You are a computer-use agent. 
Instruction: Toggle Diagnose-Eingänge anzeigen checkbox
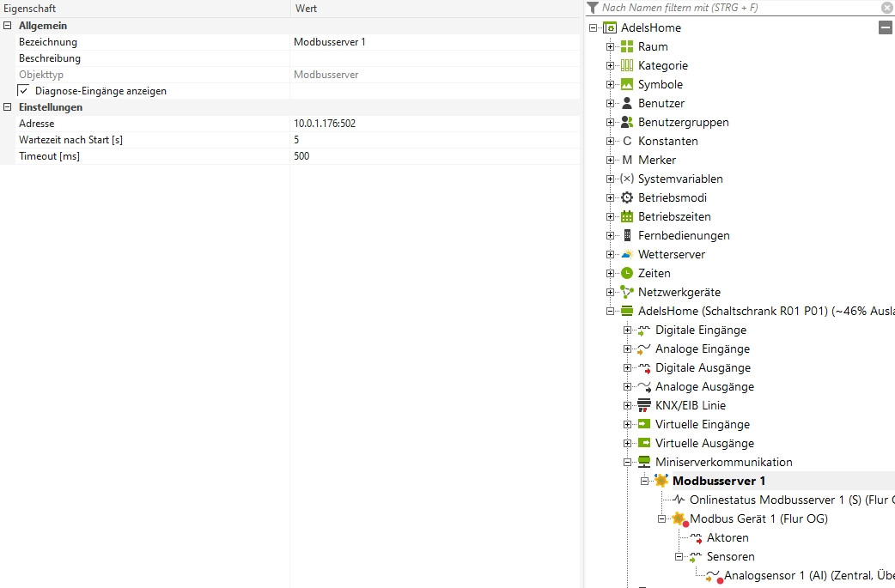tap(24, 90)
